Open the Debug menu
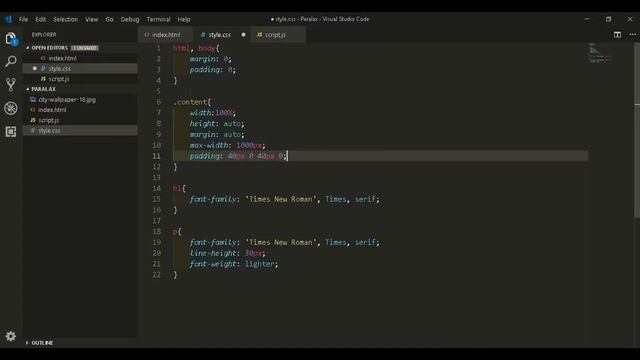Screen dimensions: 640x360 (x=130, y=19)
